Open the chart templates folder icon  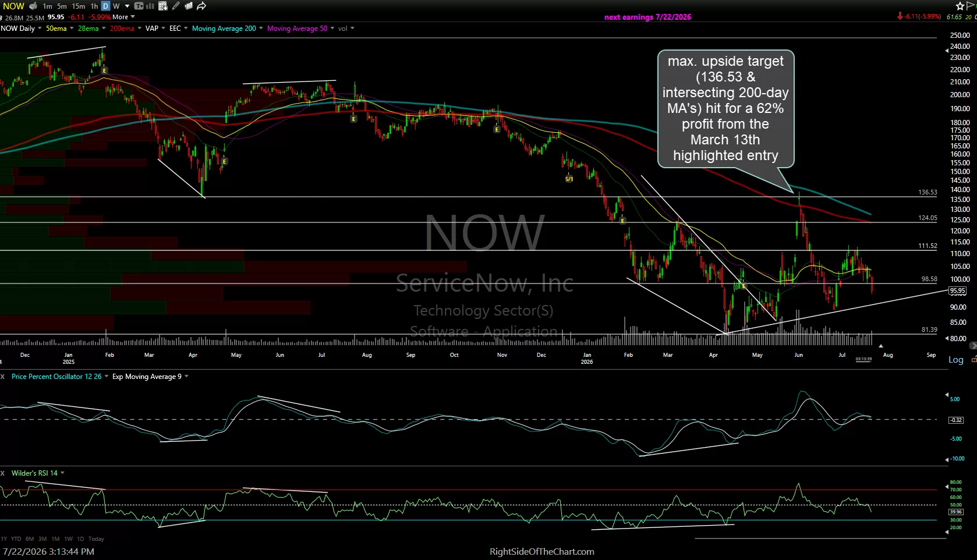189,6
